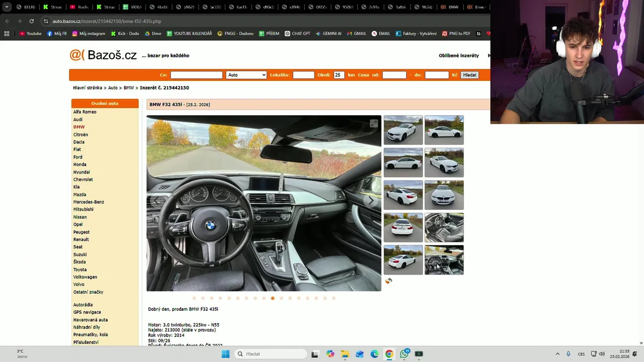Open the CHAT GPT bookmark
Image resolution: width=644 pixels, height=362 pixels.
pyautogui.click(x=297, y=34)
